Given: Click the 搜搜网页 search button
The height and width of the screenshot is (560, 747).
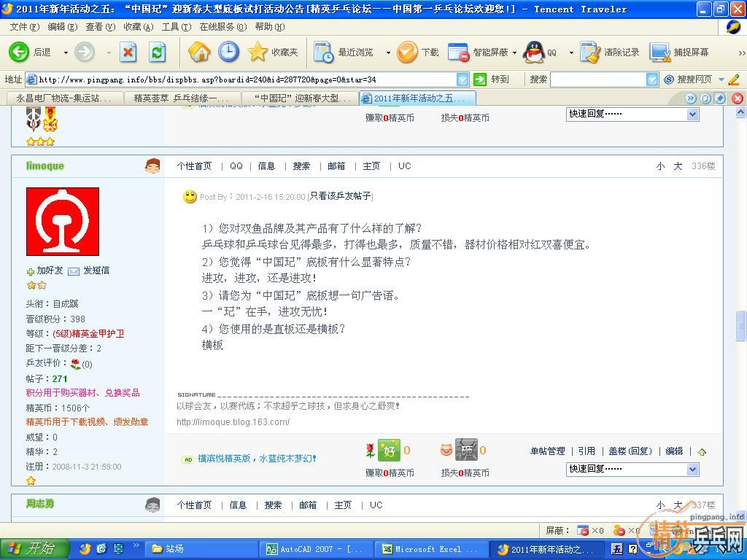Looking at the screenshot, I should pyautogui.click(x=689, y=79).
